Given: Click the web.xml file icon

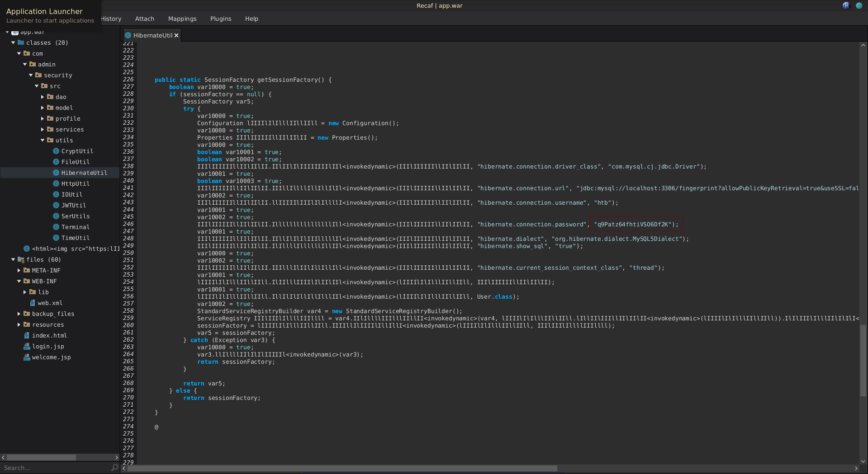Looking at the screenshot, I should [x=33, y=303].
